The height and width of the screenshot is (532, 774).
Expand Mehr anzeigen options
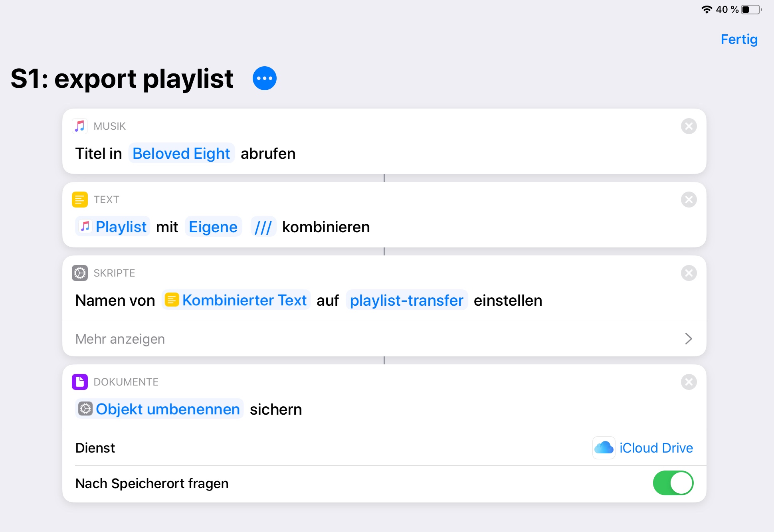(x=384, y=339)
